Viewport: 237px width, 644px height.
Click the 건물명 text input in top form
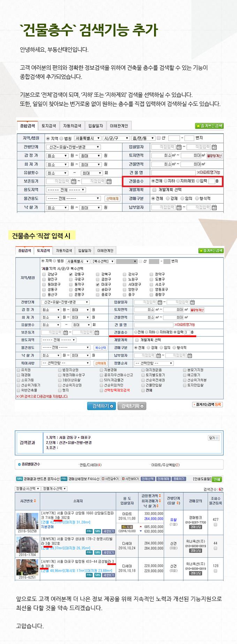click(173, 173)
